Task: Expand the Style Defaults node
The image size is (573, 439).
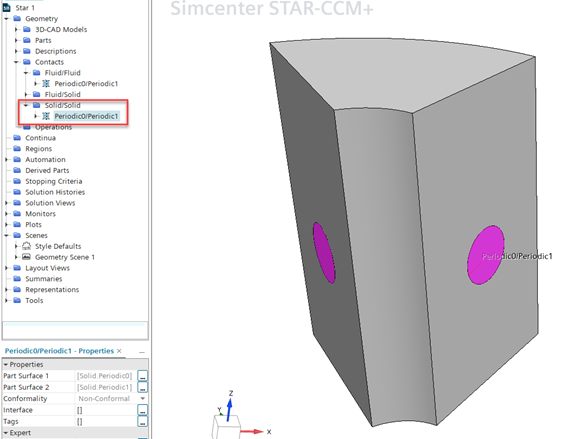Action: (16, 246)
